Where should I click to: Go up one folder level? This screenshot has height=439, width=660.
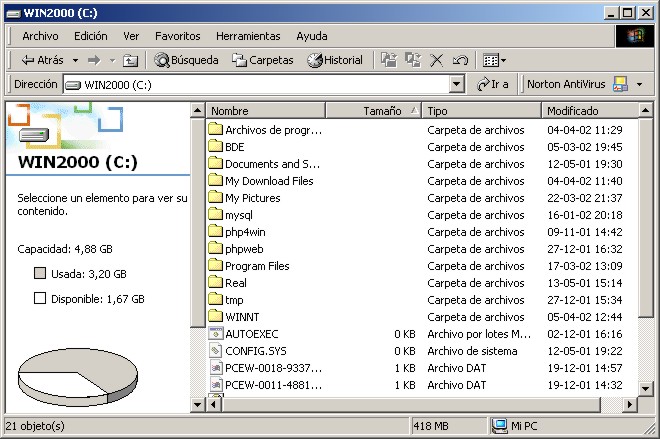[130, 61]
